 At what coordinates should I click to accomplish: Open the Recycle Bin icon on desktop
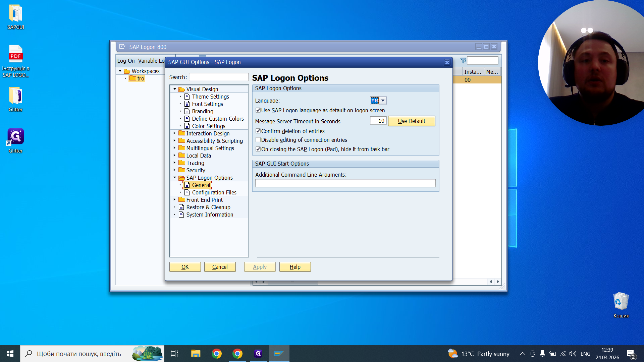click(x=621, y=305)
